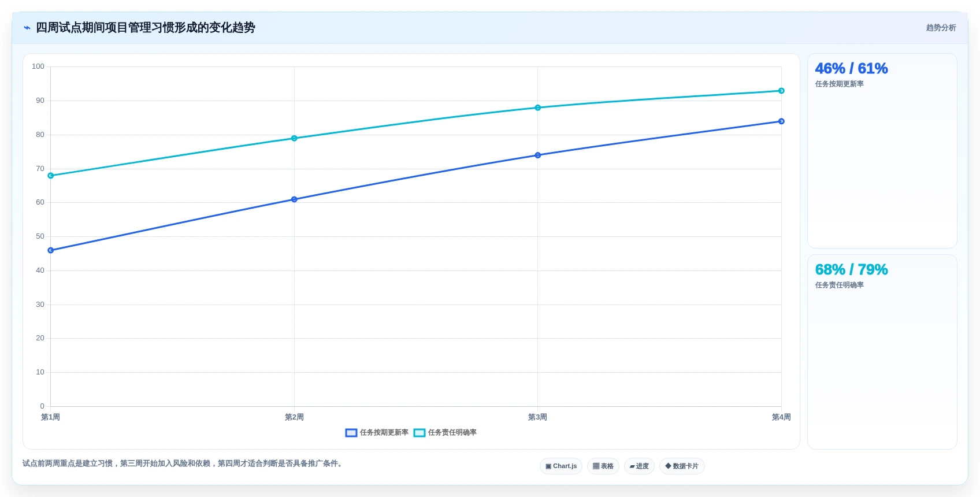Select the Chart.js tag chip
980x497 pixels.
coord(561,466)
